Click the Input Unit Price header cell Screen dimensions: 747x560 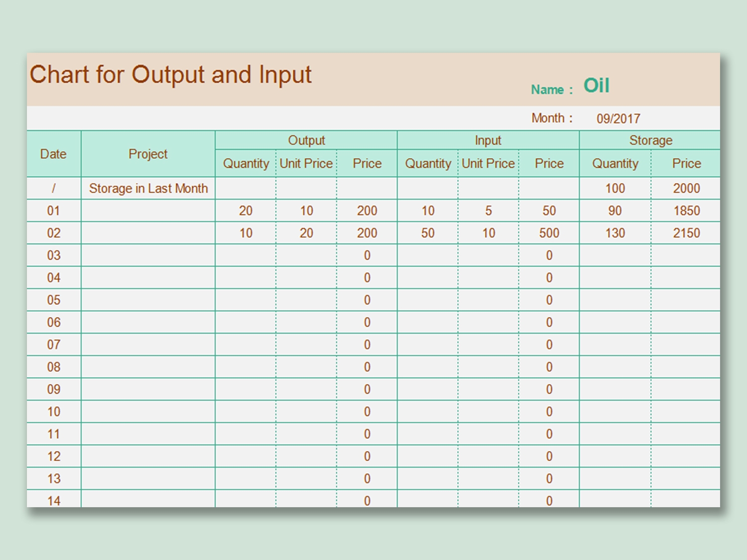[488, 163]
